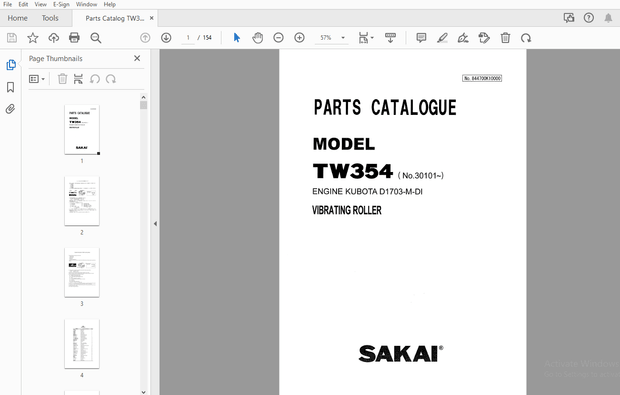Click the Stamp tool icon
620x395 pixels.
pyautogui.click(x=484, y=38)
